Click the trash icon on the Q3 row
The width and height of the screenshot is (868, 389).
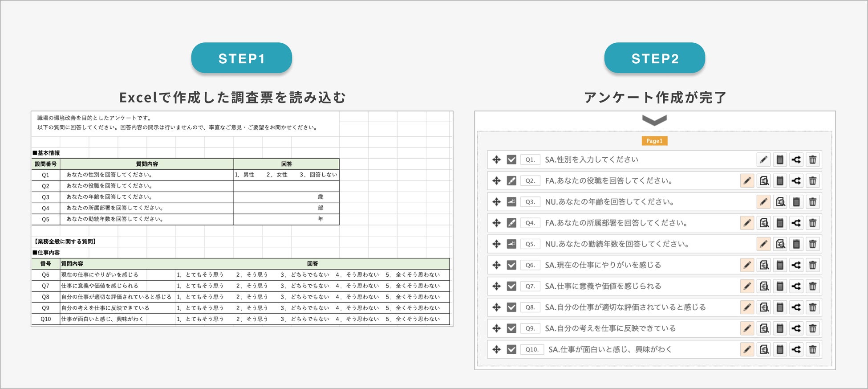[x=813, y=202]
